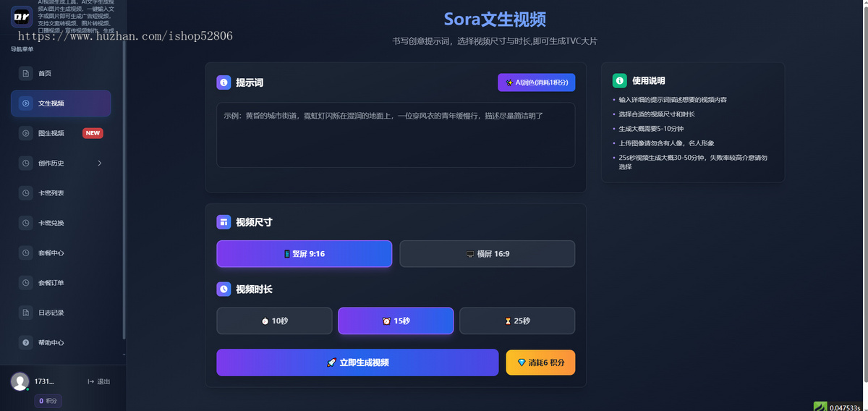Choose the 25秒 video duration
The width and height of the screenshot is (868, 411).
[517, 321]
